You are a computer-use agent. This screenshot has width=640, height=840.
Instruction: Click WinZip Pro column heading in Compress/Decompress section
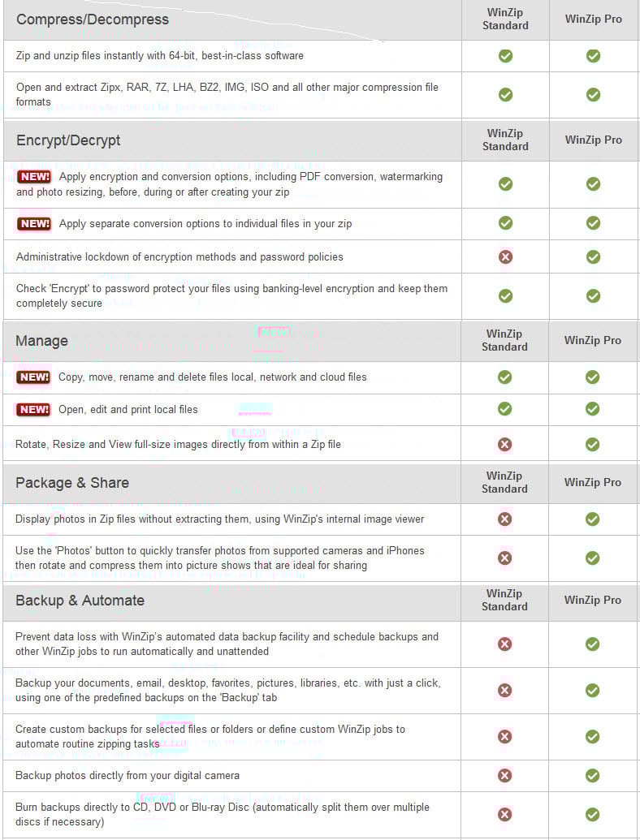[594, 19]
